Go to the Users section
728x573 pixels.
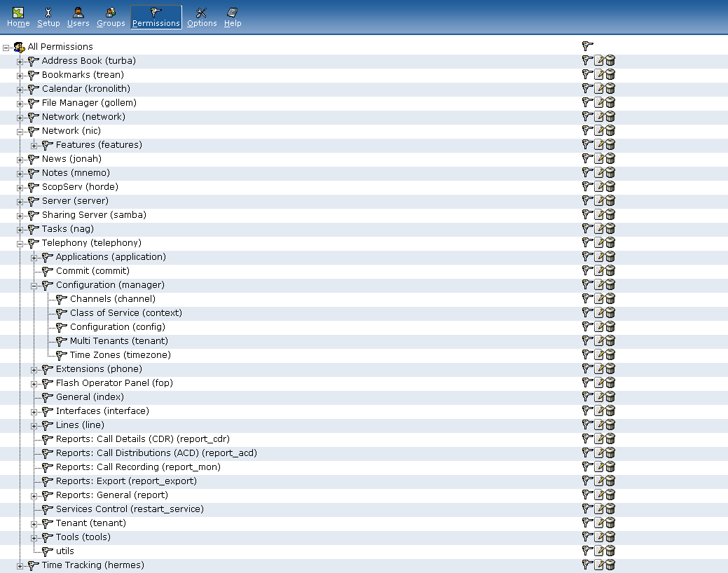pyautogui.click(x=78, y=18)
